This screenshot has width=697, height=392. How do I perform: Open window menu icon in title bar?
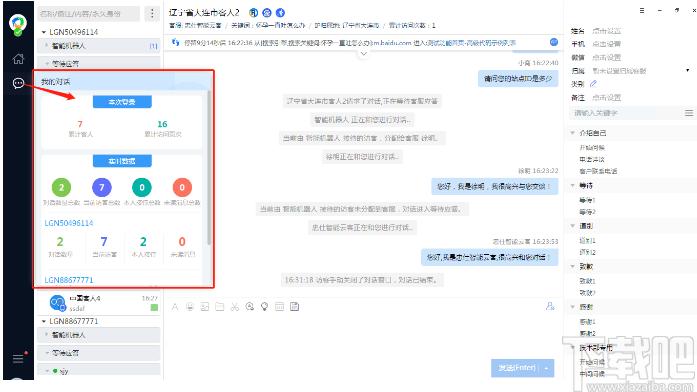(642, 11)
